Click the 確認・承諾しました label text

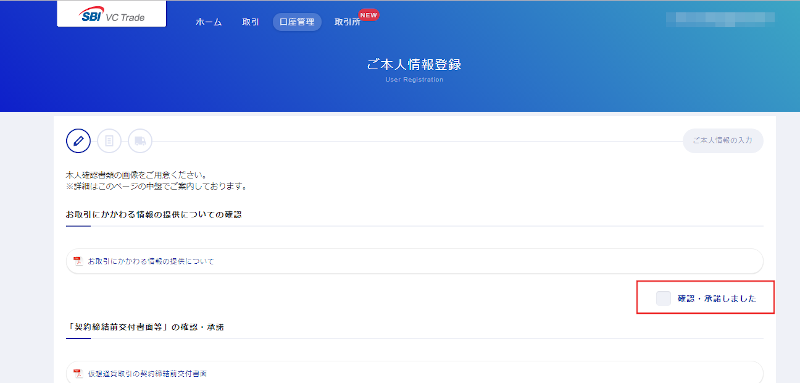[x=717, y=299]
